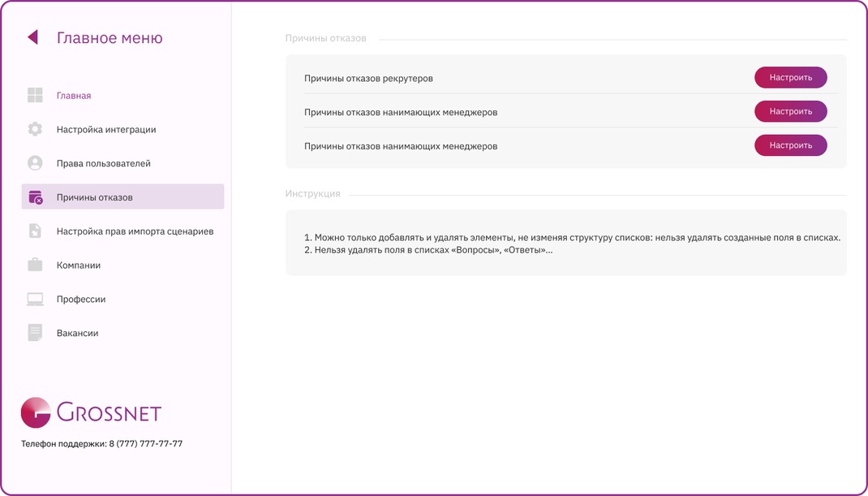Click the briefcase icon for Компании

[35, 265]
